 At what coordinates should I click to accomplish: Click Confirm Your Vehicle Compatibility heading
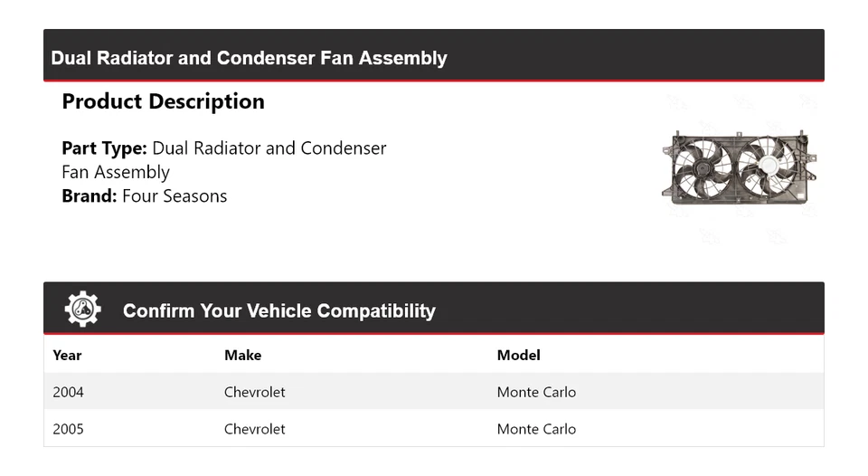coord(278,310)
